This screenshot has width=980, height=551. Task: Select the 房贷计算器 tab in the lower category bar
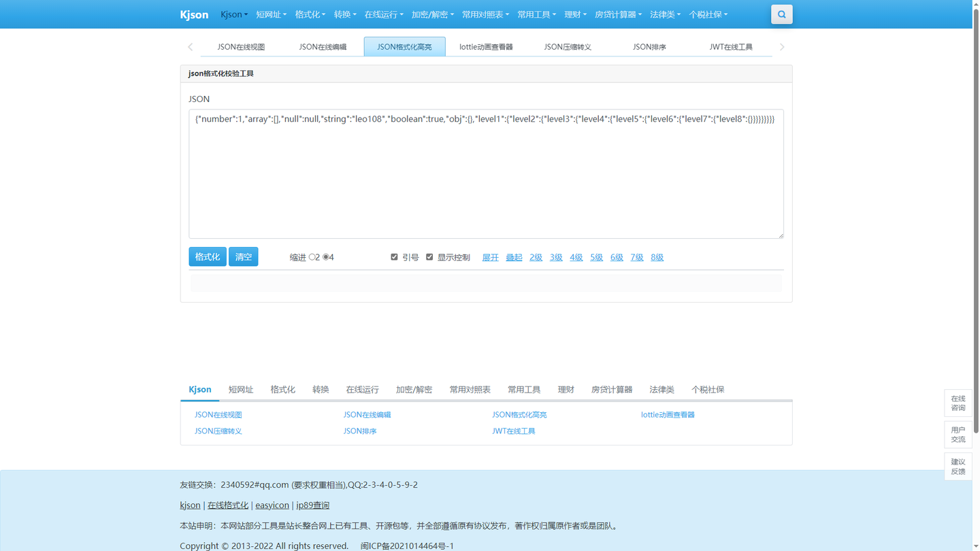612,390
